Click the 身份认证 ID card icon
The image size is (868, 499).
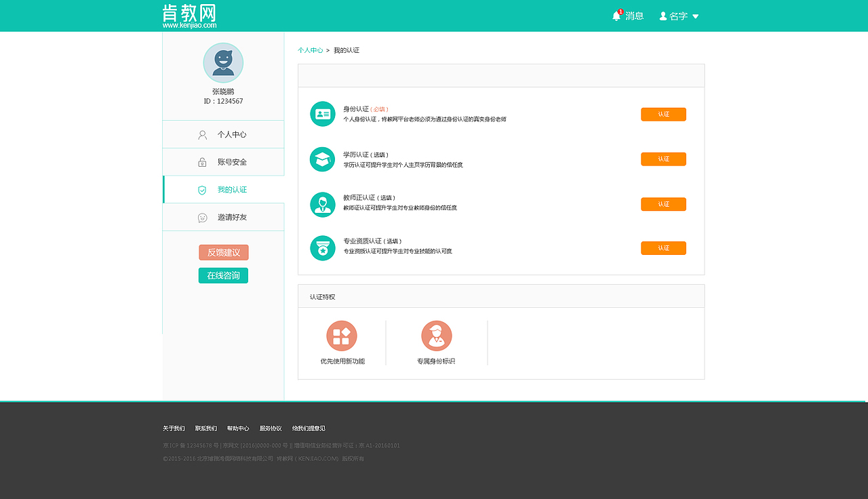click(x=323, y=114)
